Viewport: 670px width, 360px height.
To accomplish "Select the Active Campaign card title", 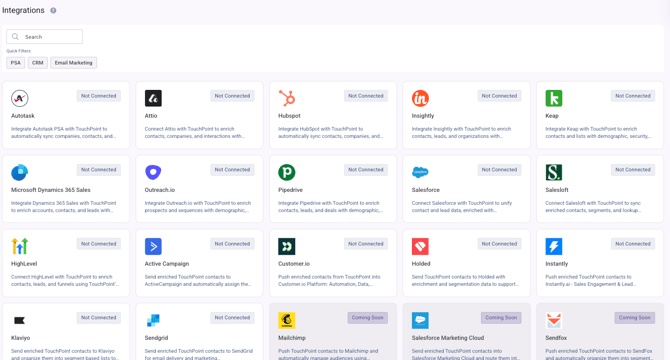I will (167, 263).
